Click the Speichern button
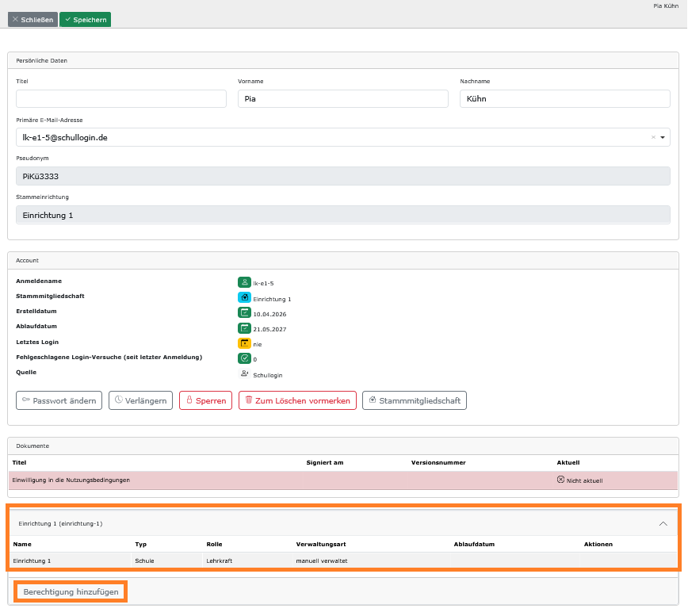 85,20
